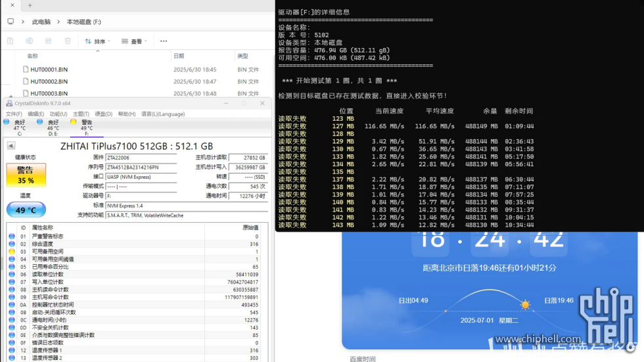Click the CrystalDiskInfo app icon in its title bar

[9, 103]
